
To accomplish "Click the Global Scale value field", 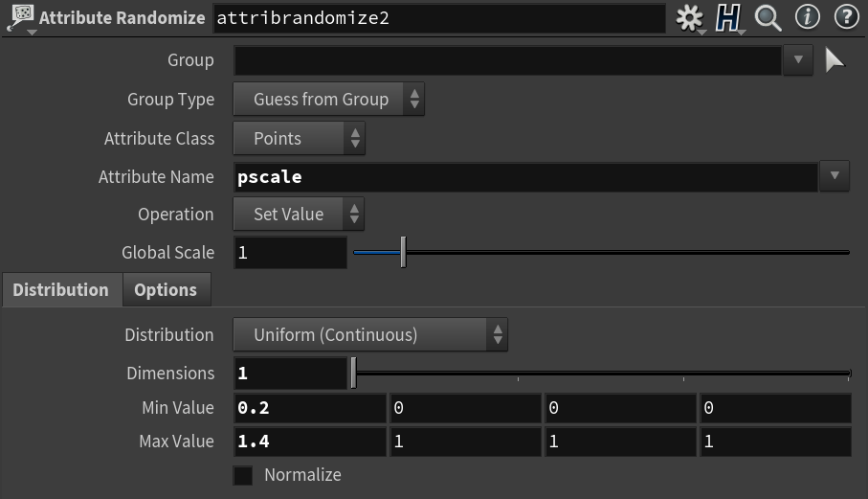I will pyautogui.click(x=290, y=253).
